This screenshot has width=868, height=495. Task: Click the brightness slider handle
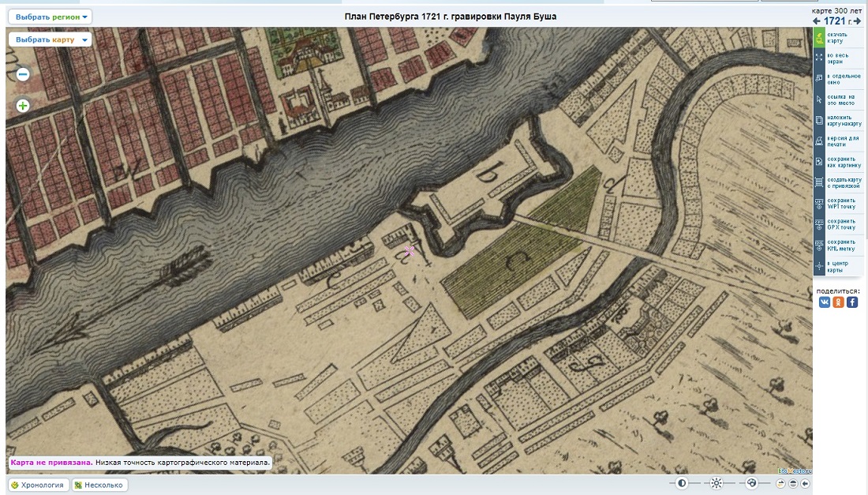716,483
